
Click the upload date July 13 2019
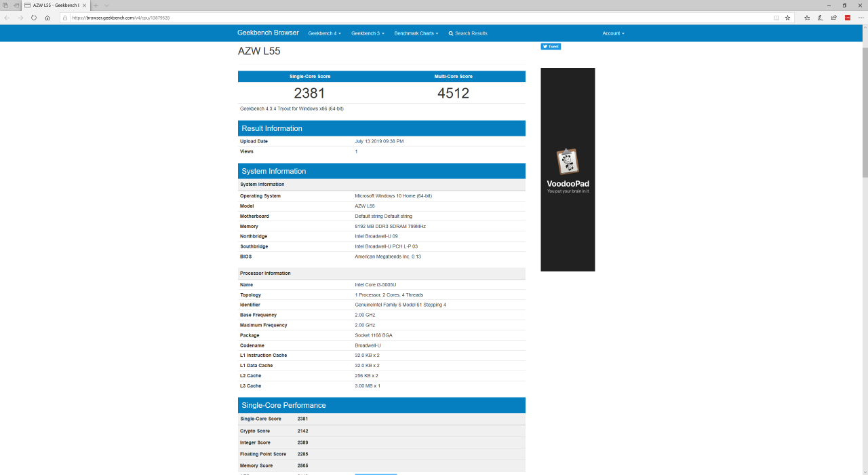[x=379, y=141]
